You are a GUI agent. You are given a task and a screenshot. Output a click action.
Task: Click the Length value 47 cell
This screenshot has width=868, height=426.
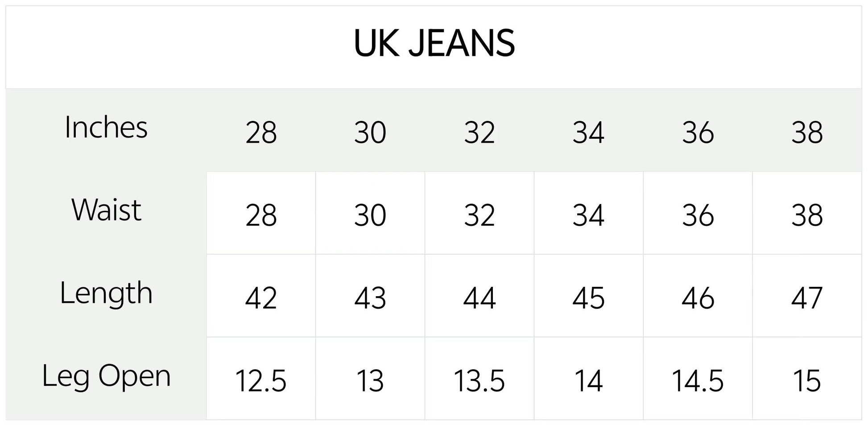806,298
